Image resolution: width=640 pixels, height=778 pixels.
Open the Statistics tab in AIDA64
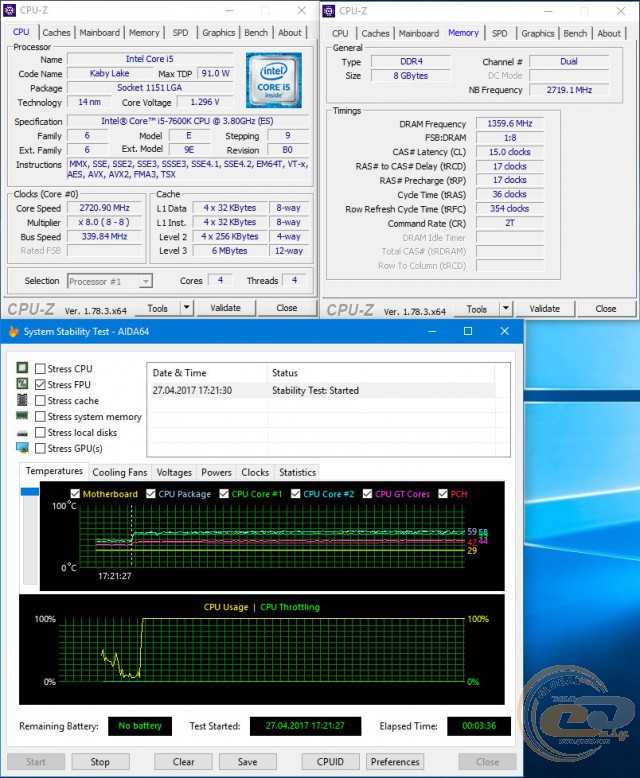[x=297, y=472]
